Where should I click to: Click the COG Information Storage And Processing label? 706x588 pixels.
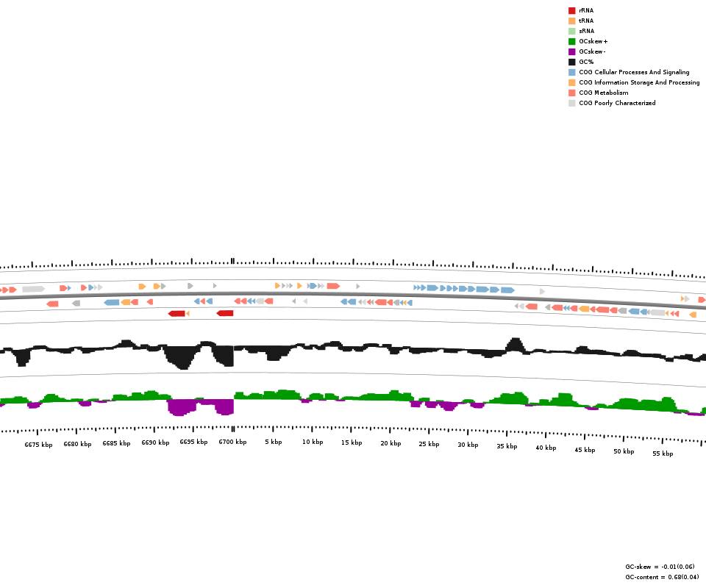(x=639, y=82)
